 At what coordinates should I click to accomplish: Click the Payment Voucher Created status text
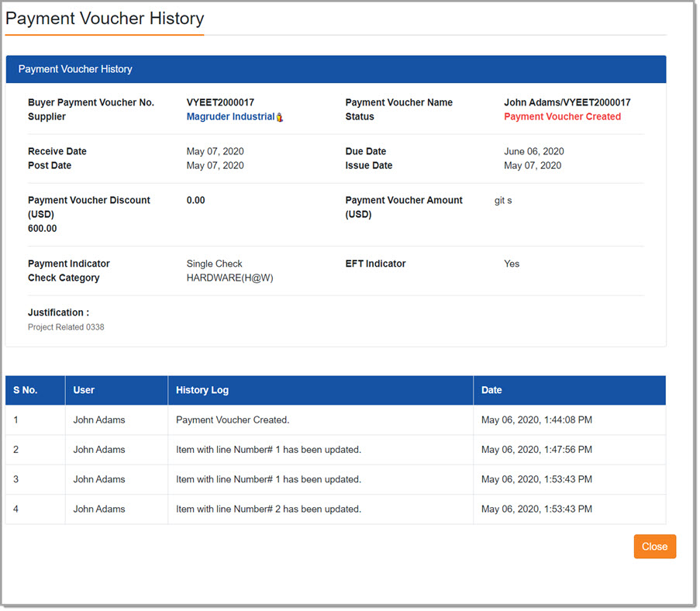tap(562, 116)
